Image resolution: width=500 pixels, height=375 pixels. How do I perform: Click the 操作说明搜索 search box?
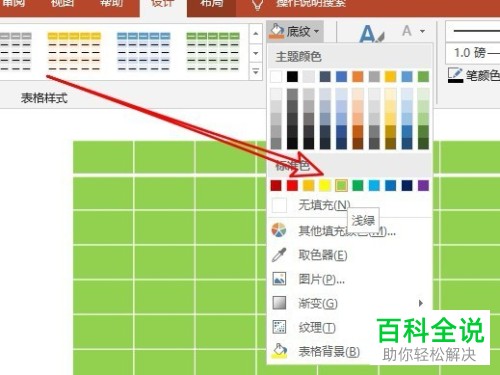pos(311,4)
